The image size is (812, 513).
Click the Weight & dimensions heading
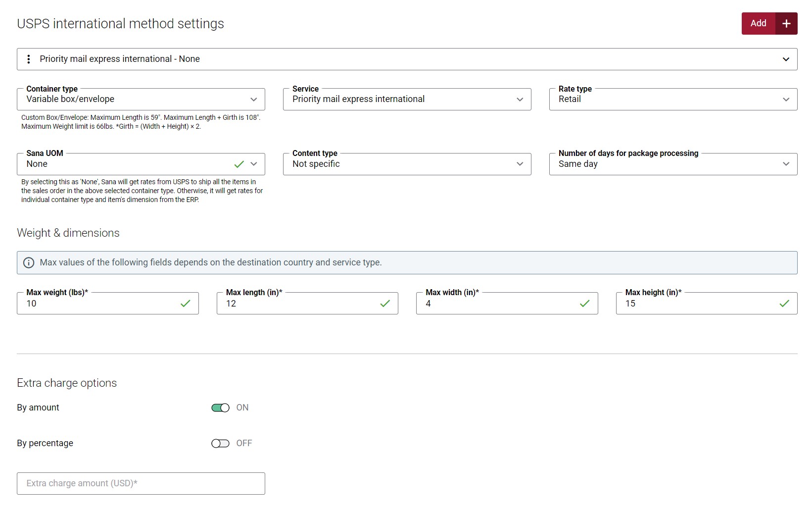pyautogui.click(x=68, y=233)
